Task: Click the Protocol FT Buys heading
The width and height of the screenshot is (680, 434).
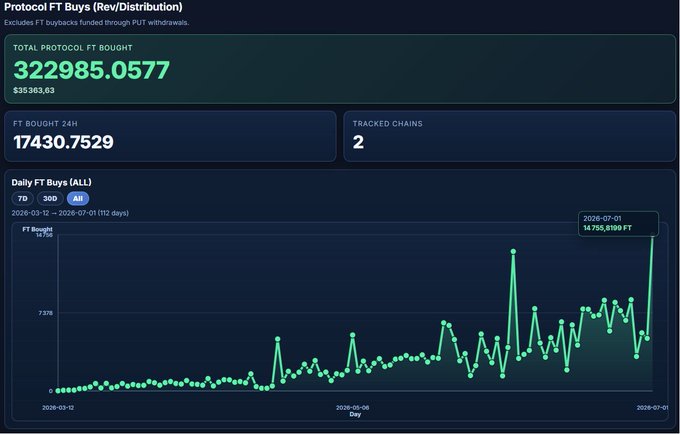Action: coord(93,7)
